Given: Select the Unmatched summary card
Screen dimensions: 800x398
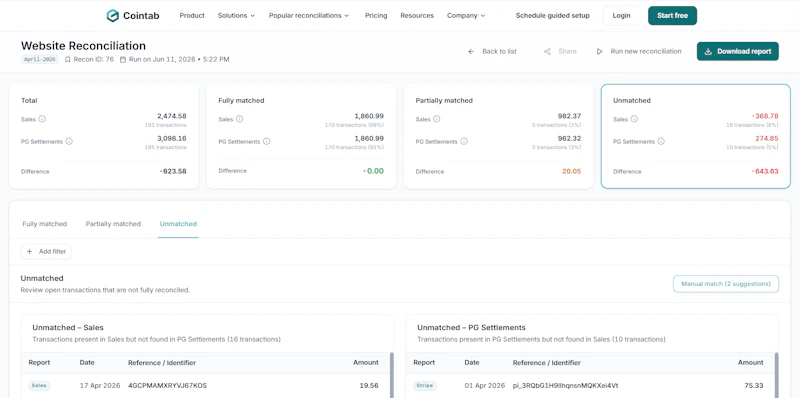Looking at the screenshot, I should tap(695, 136).
